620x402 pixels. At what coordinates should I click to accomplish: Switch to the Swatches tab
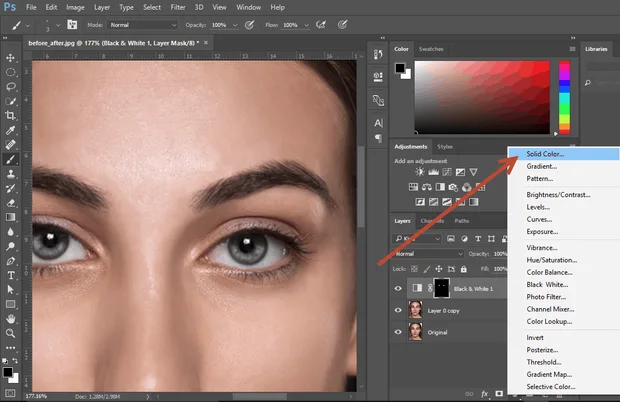pos(431,49)
